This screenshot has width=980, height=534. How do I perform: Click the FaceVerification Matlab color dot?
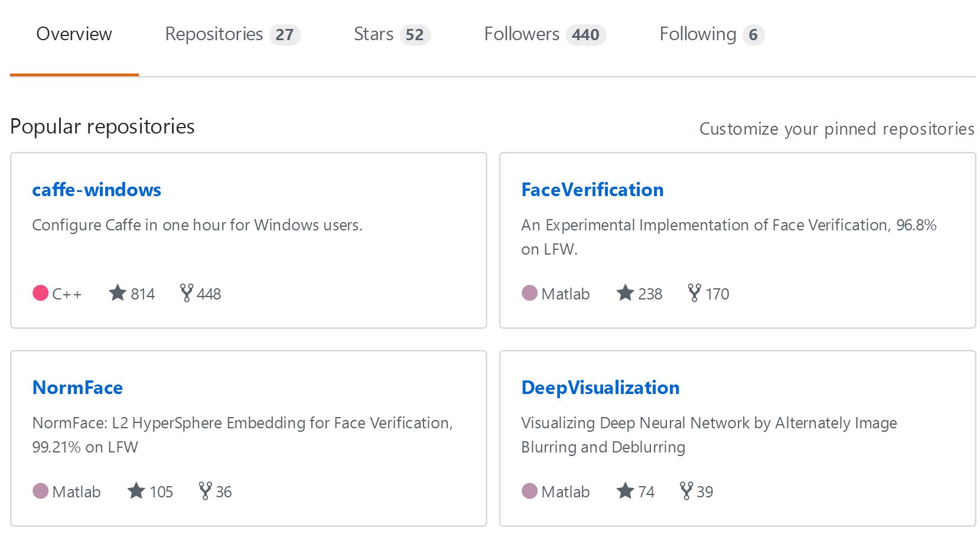(x=529, y=293)
